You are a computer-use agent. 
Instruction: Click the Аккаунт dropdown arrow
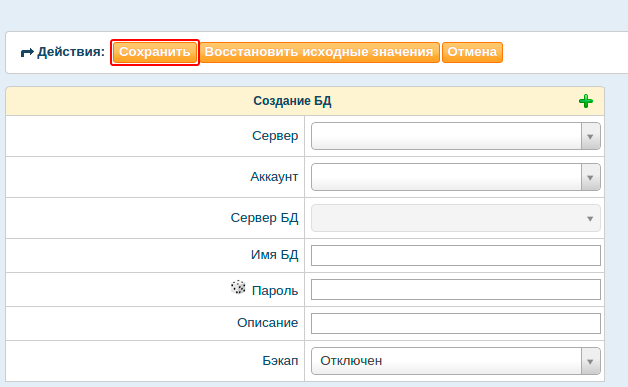click(x=590, y=177)
